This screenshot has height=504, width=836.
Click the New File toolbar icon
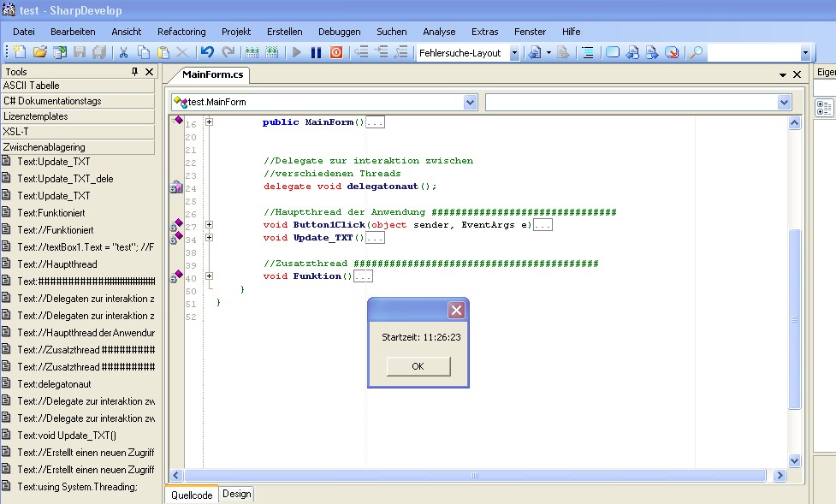[19, 53]
